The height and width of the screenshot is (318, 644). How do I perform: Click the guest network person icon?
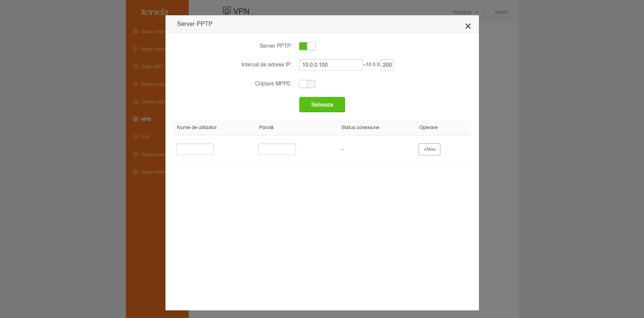[x=135, y=84]
